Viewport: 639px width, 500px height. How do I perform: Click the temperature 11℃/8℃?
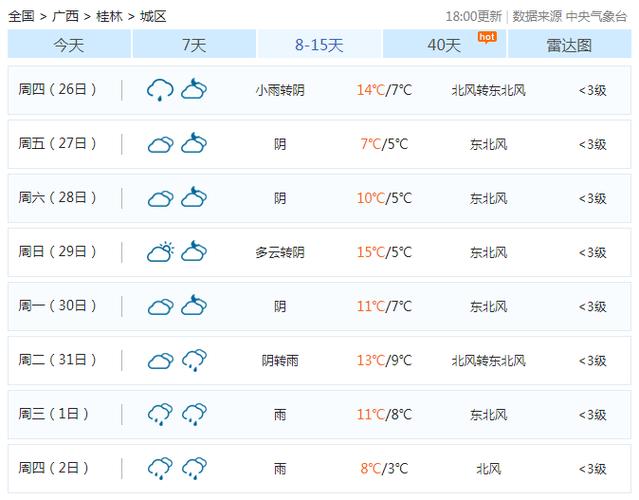point(384,415)
